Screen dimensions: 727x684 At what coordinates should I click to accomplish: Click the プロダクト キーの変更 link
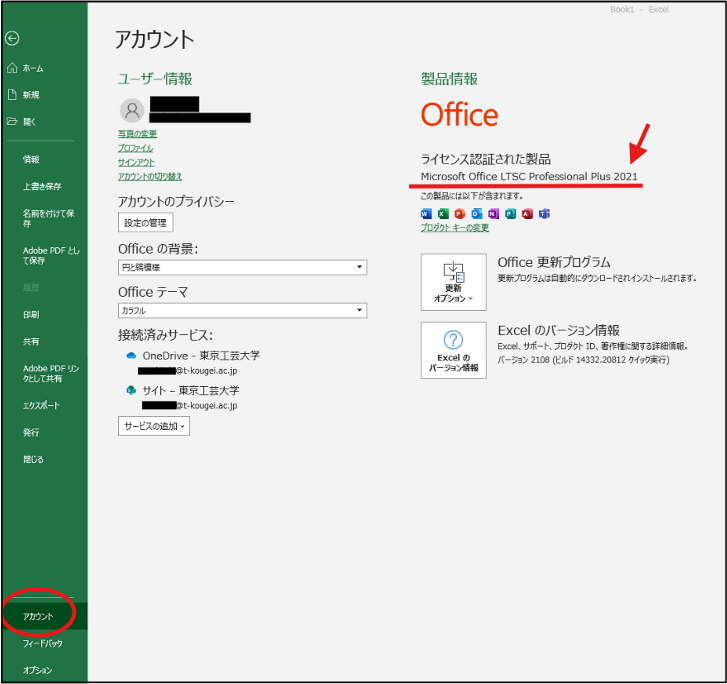455,228
